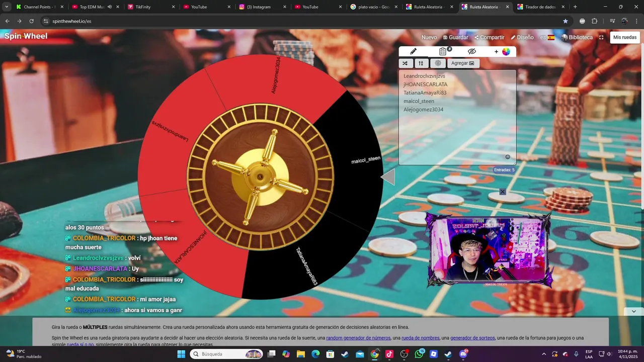Switch to the Channel Points tab
Image resolution: width=644 pixels, height=362 pixels.
pyautogui.click(x=39, y=7)
